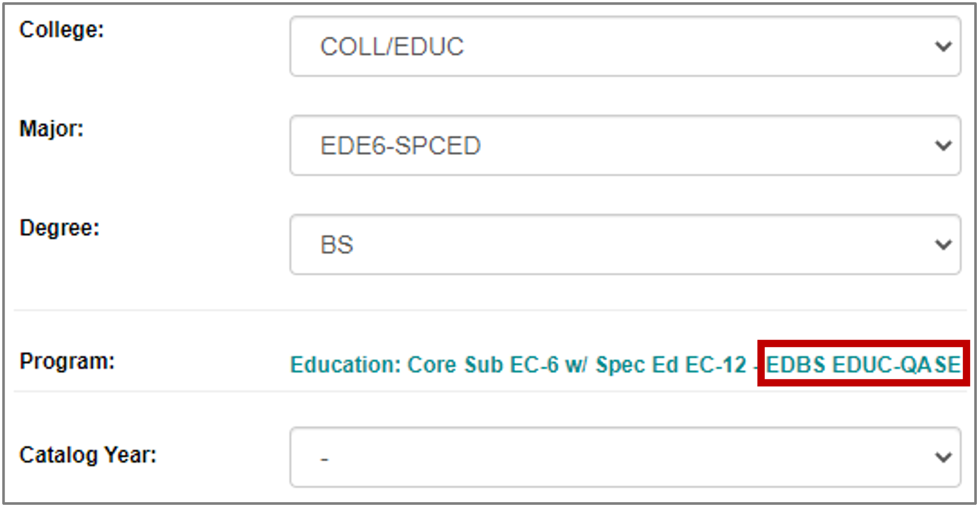Select the Catalog Year field label
980x509 pixels.
tap(88, 455)
